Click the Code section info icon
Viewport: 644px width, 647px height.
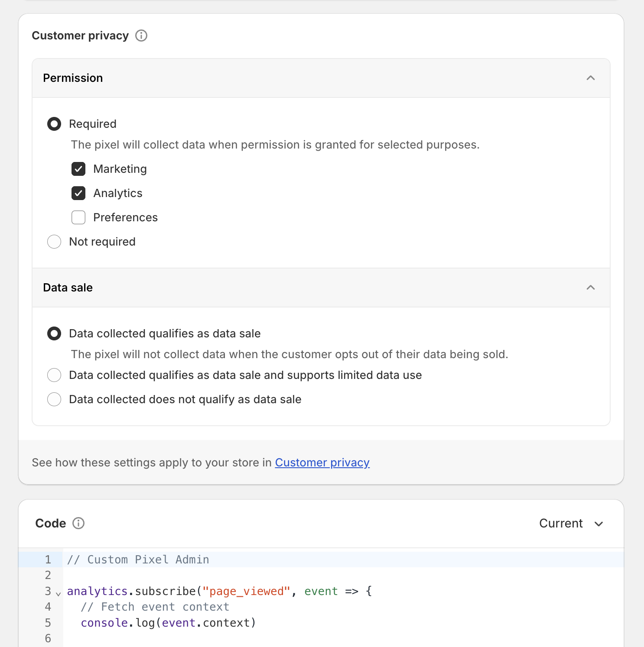coord(78,523)
